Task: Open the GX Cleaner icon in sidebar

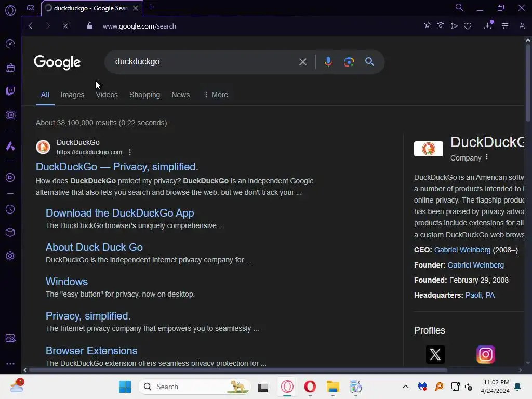Action: [x=10, y=68]
